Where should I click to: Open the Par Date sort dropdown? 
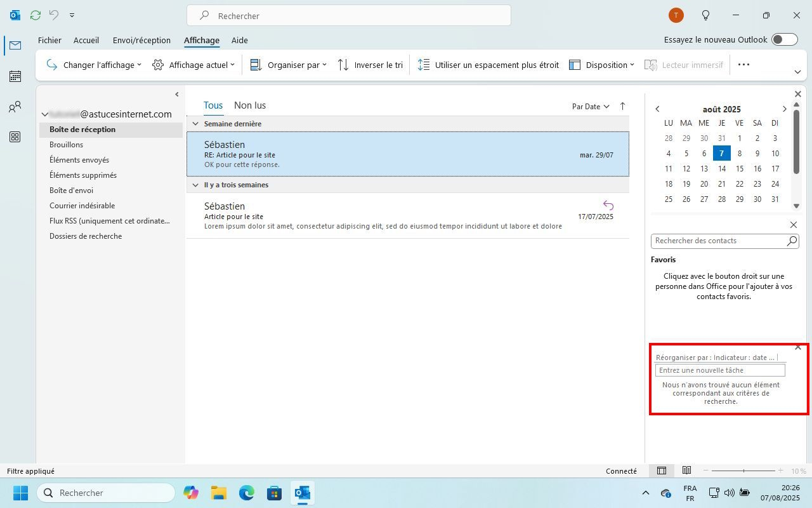(591, 107)
